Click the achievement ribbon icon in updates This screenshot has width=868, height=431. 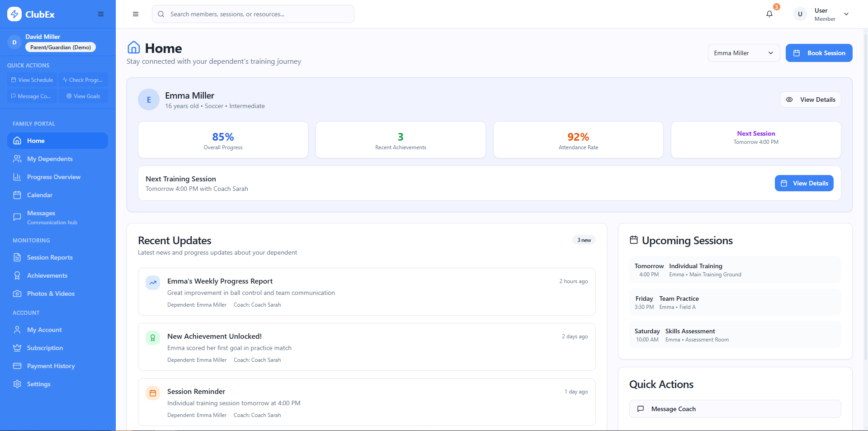[x=153, y=338]
